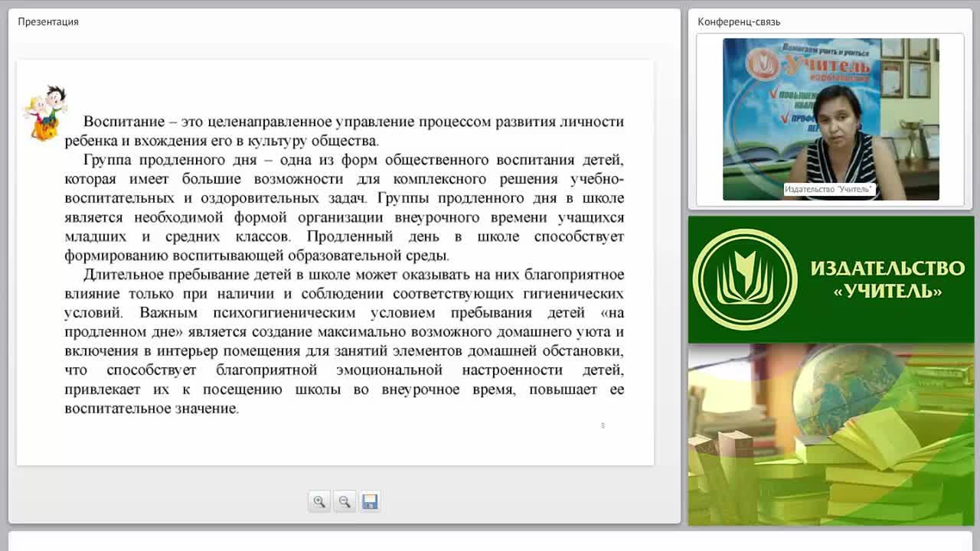Click the Издательство "Учитель" caption on the video
Screen dimensions: 980x551
coord(829,189)
